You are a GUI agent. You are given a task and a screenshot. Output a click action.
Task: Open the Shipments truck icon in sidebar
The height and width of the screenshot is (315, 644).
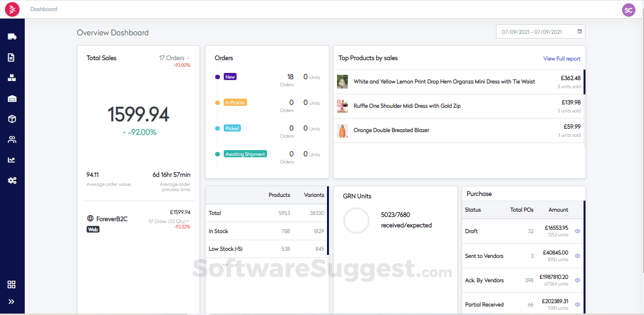click(12, 36)
